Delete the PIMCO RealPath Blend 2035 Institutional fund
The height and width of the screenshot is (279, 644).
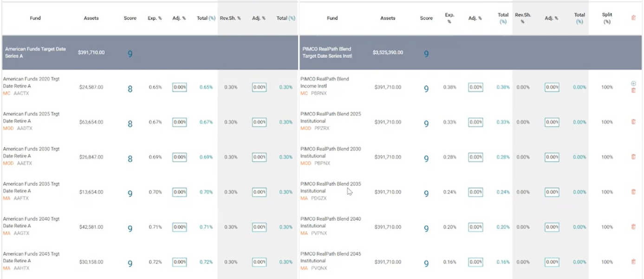pyautogui.click(x=633, y=192)
